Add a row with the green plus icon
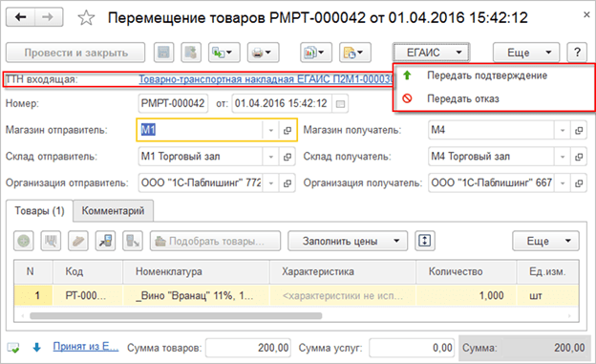 (x=24, y=241)
